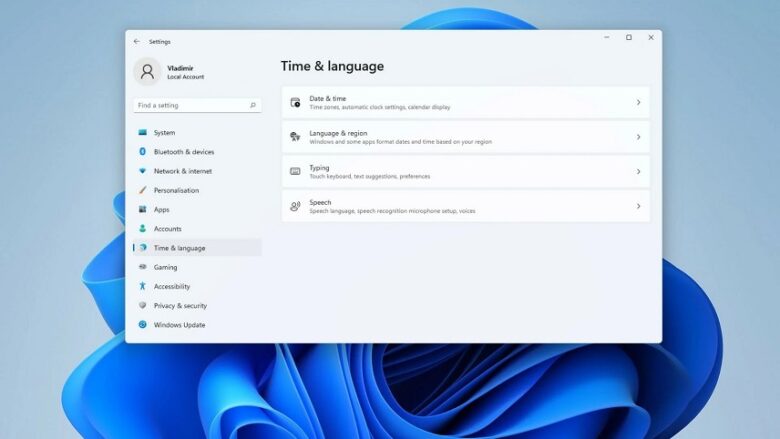Click the Apps grid icon
This screenshot has width=780, height=439.
pyautogui.click(x=143, y=209)
